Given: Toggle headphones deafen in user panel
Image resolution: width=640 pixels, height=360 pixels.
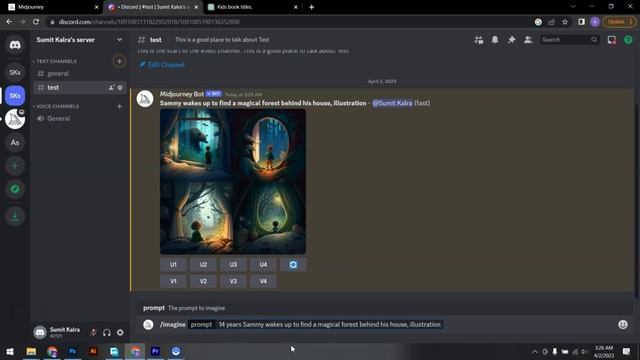Looking at the screenshot, I should click(x=107, y=333).
